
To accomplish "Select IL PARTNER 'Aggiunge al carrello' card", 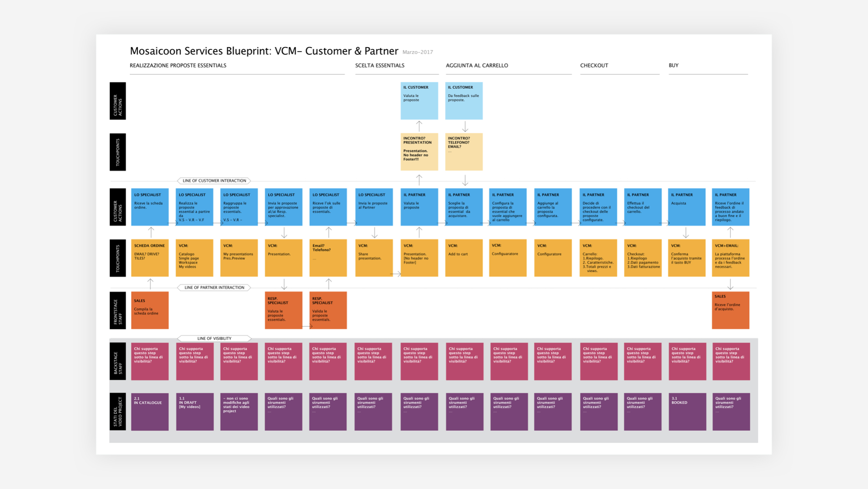I will [x=553, y=207].
